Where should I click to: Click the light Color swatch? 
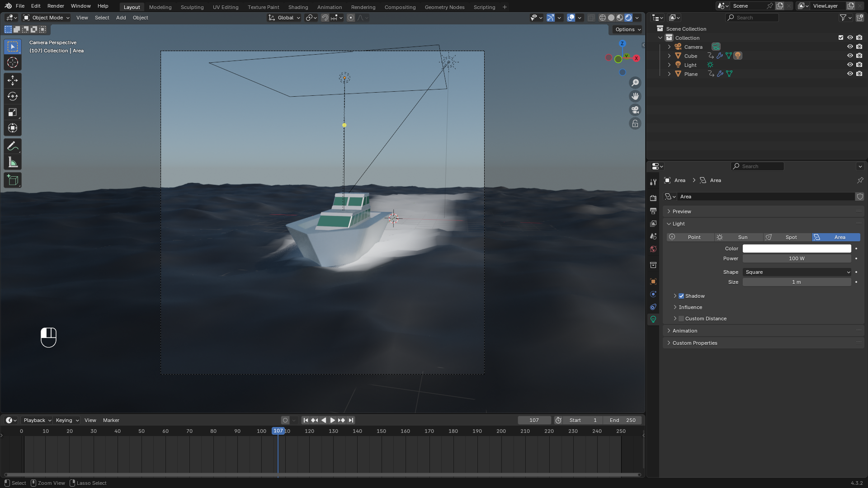click(797, 249)
